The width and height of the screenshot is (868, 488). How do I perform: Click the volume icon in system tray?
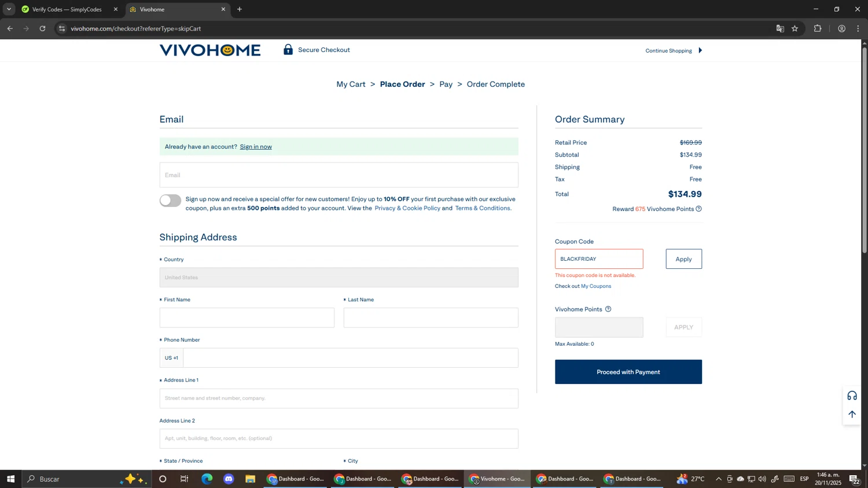pos(762,479)
